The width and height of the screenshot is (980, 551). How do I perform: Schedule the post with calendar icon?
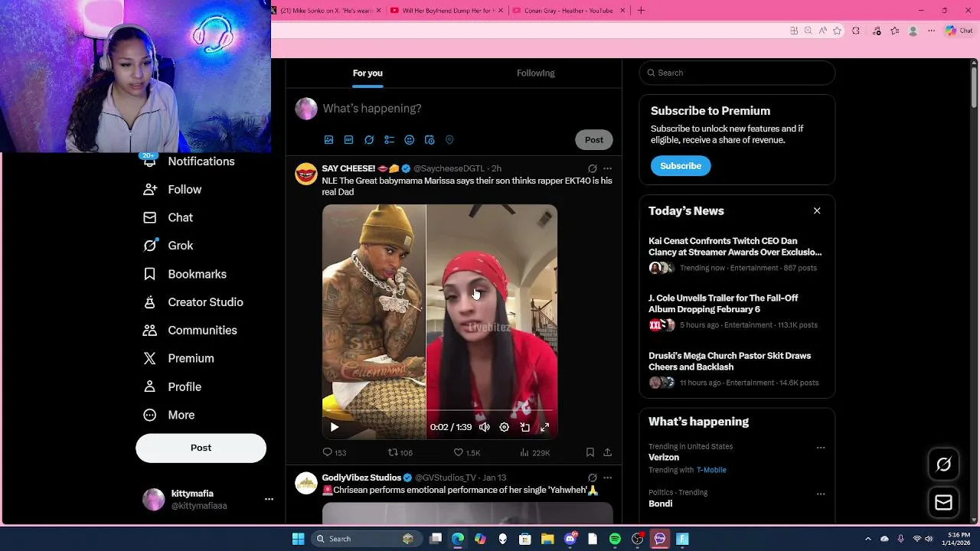(x=430, y=140)
